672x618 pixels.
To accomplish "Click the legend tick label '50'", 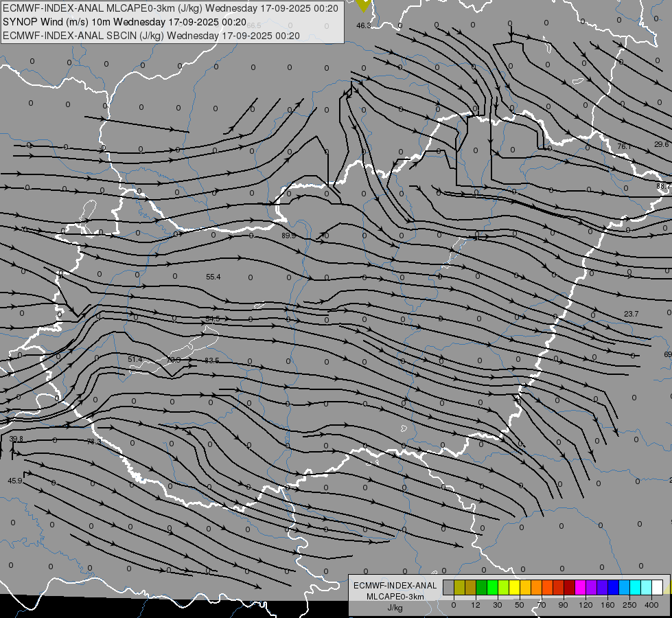I will point(519,605).
